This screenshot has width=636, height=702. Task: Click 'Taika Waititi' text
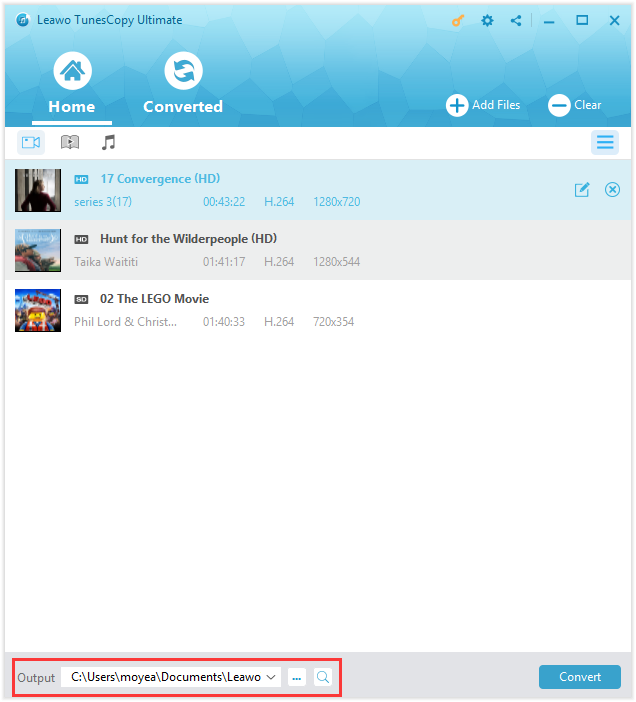[106, 262]
